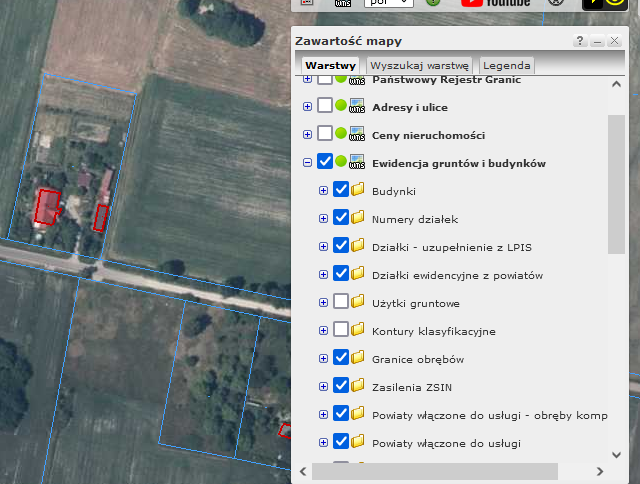Select Działki ewidencyjne z powiatów label
Screen dimensions: 640x484
456,275
